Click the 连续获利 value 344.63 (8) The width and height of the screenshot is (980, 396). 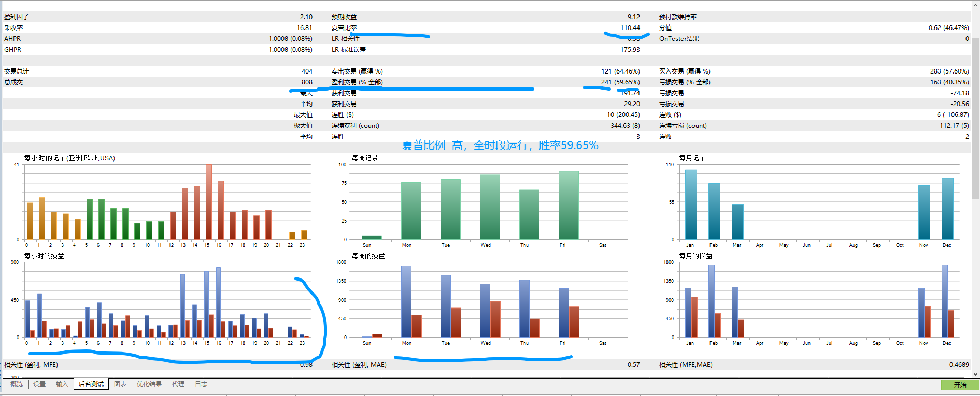(x=625, y=126)
